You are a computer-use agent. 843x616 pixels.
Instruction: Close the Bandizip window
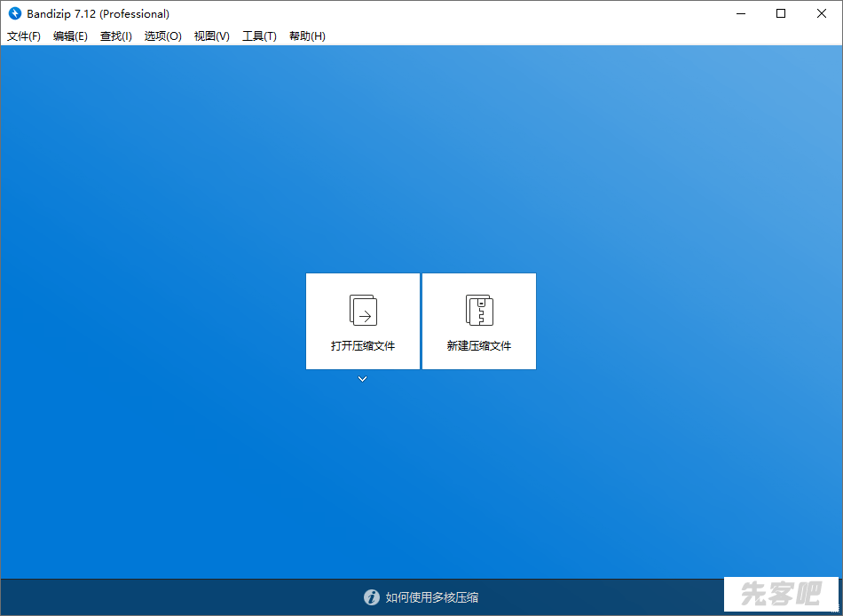(x=822, y=13)
